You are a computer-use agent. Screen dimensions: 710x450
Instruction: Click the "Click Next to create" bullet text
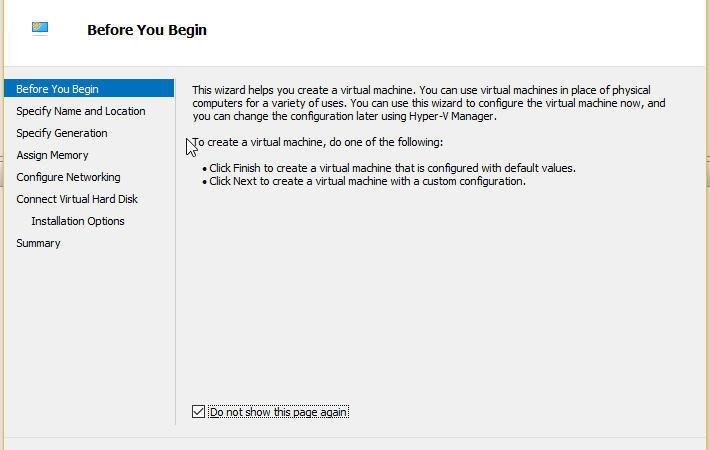367,181
